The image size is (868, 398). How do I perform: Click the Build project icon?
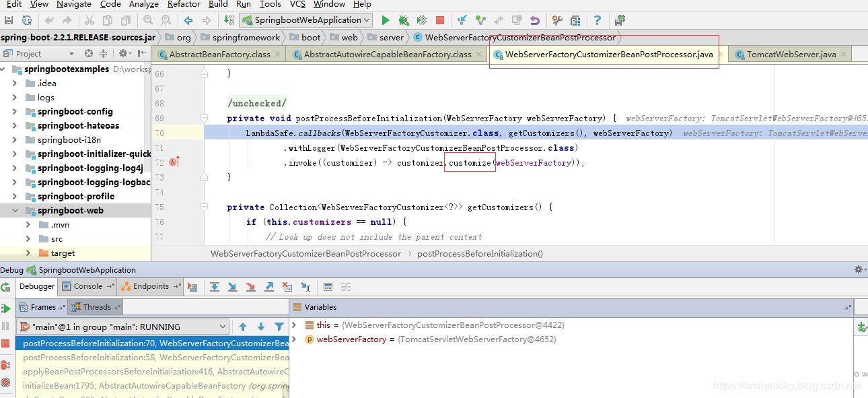pos(229,20)
